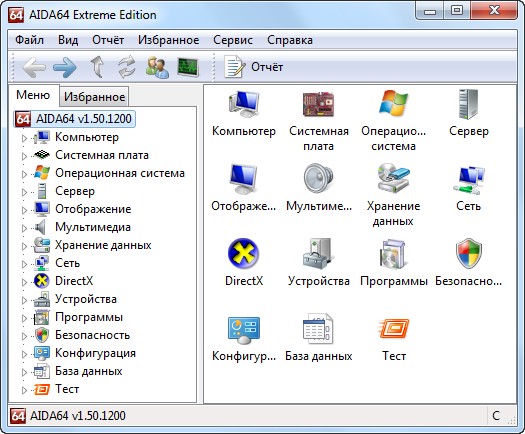The width and height of the screenshot is (525, 434).
Task: Open the Системная плата icon in right pane
Action: coord(318,104)
